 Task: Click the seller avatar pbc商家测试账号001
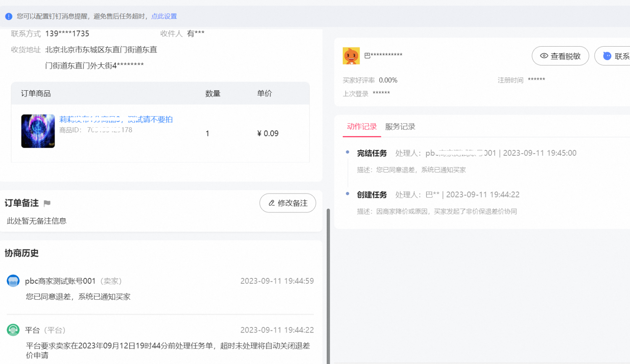(x=13, y=281)
